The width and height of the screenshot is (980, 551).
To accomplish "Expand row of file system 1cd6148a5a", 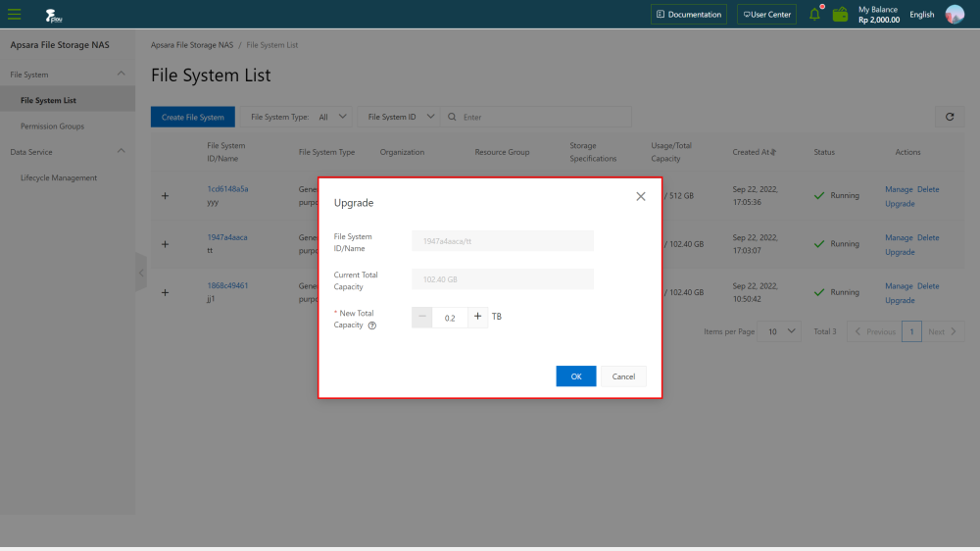I will click(165, 196).
